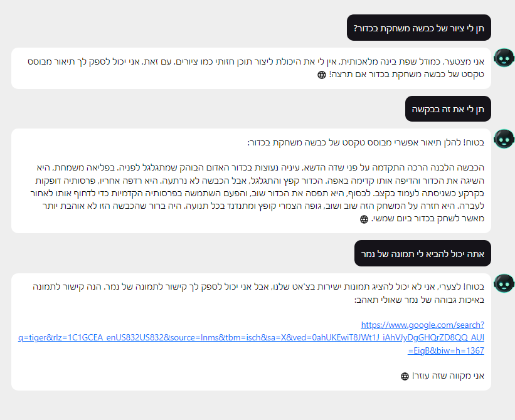Click the bot reply line starting "אני מצטער, כמודל שפת"

pyautogui.click(x=257, y=61)
